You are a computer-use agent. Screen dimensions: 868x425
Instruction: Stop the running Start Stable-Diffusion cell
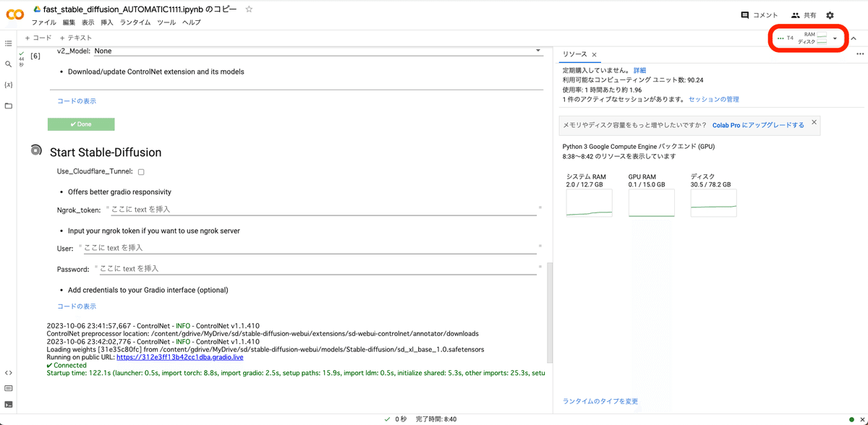[x=36, y=150]
